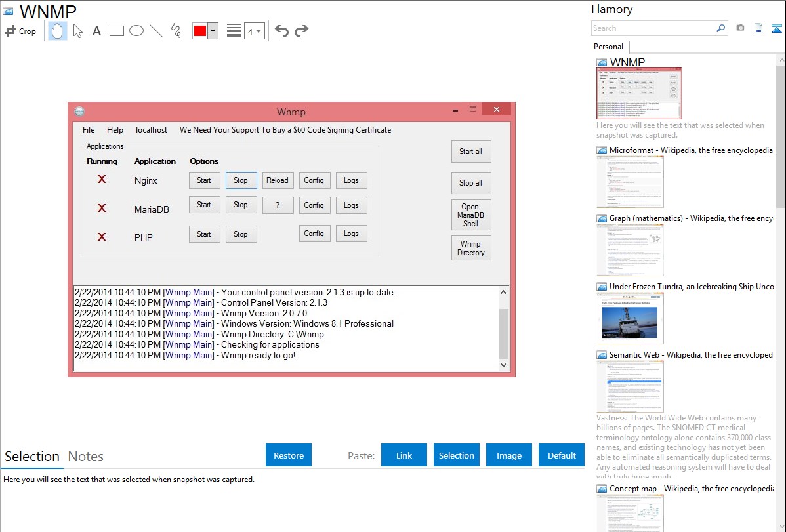
Task: Activate the hand pan tool
Action: coord(58,31)
